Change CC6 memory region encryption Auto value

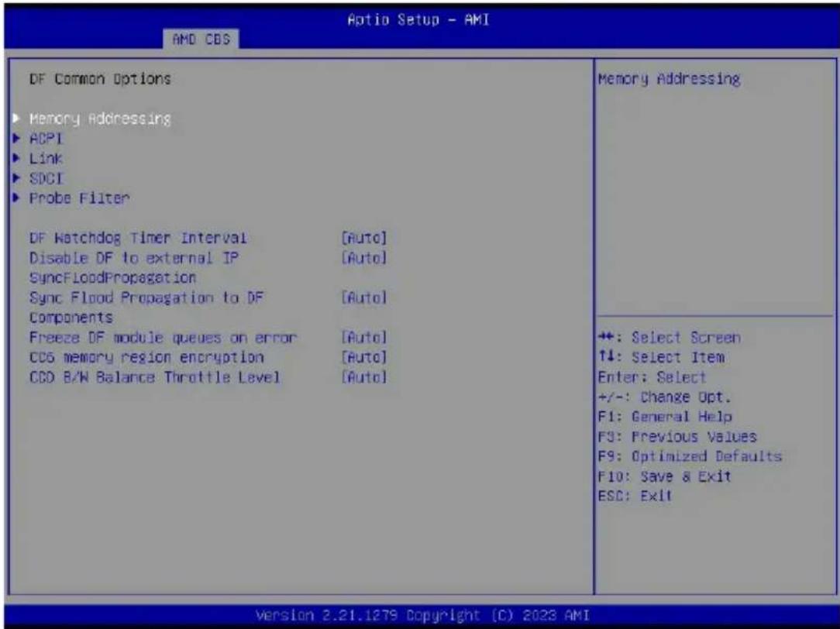(x=363, y=357)
